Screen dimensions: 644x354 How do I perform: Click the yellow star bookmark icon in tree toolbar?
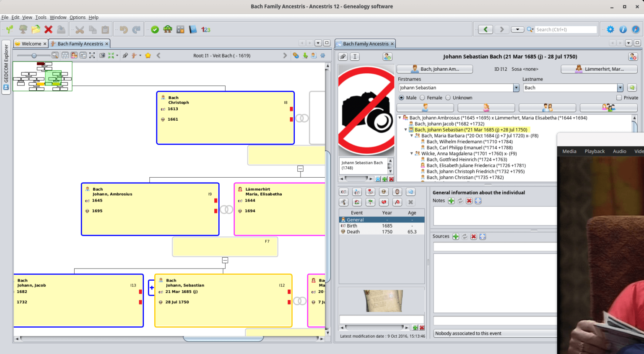[148, 55]
